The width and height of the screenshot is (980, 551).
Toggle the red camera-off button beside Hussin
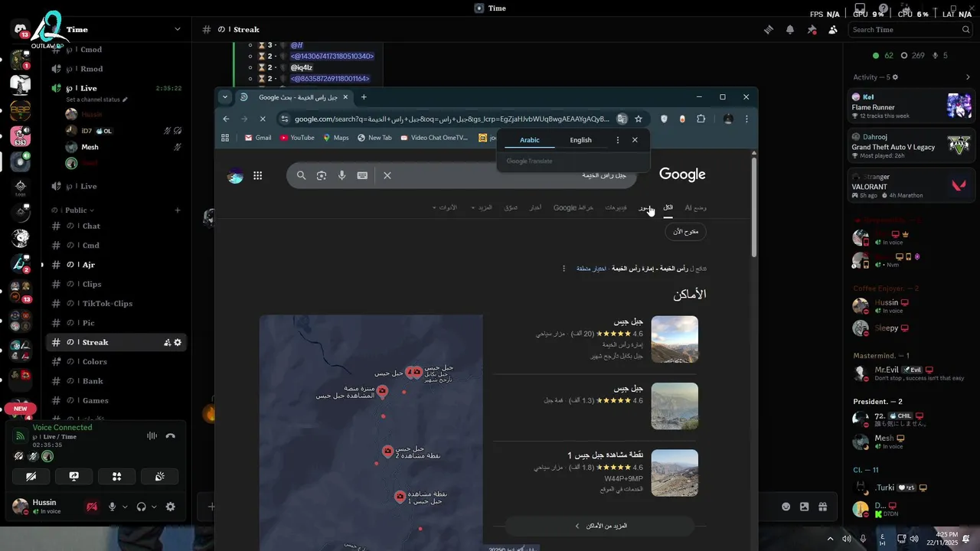tap(92, 507)
